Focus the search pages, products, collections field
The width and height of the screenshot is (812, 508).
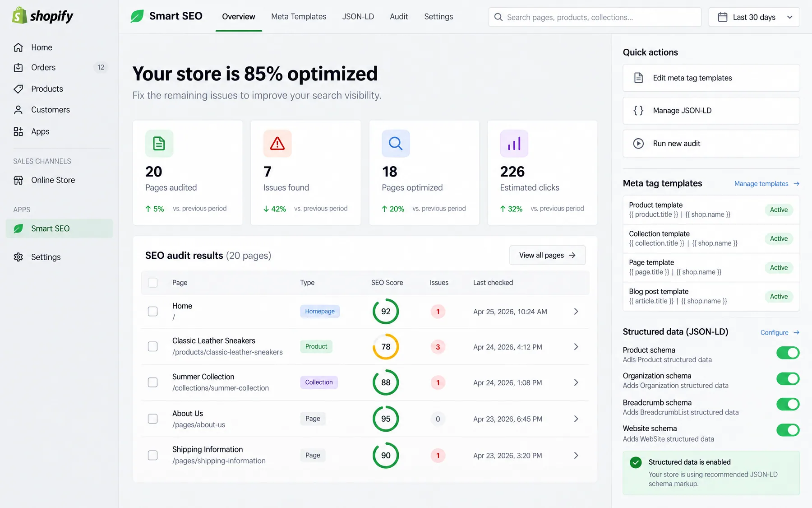coord(595,17)
